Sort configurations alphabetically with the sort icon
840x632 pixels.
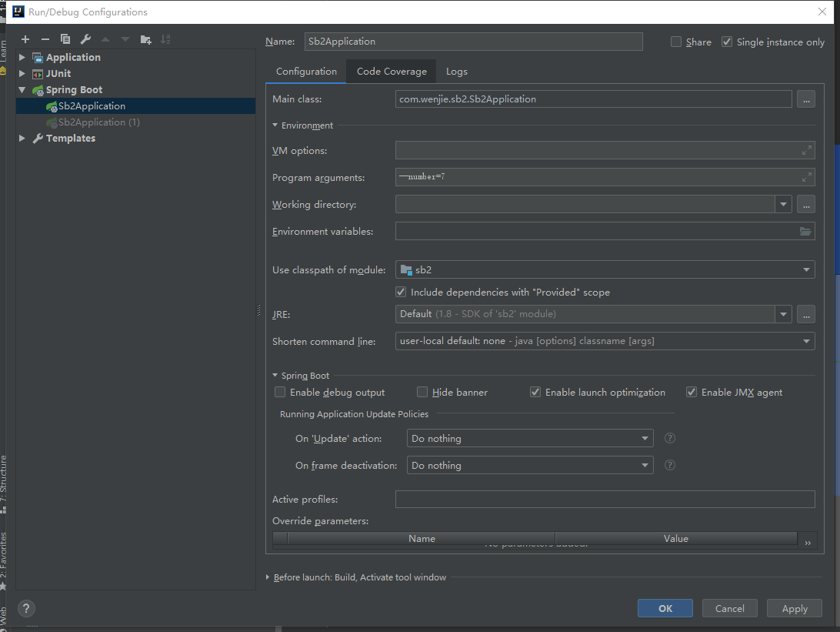[165, 39]
